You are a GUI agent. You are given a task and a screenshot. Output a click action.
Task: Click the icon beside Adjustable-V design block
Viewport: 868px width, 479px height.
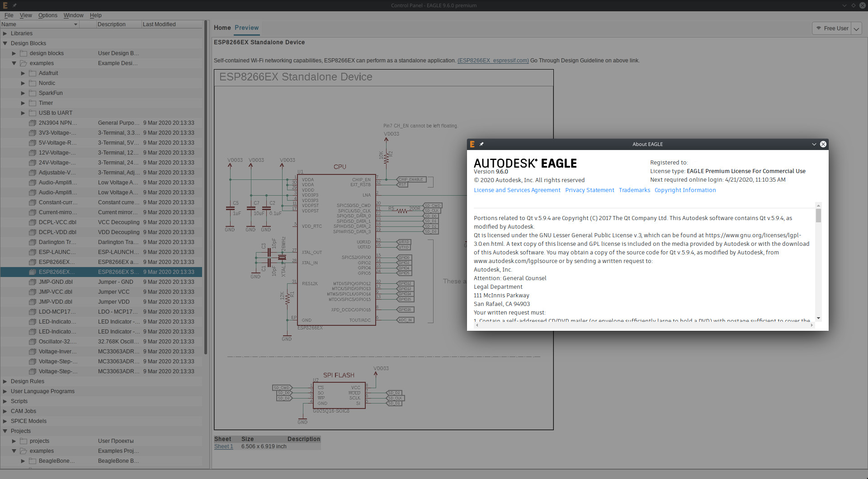point(33,173)
